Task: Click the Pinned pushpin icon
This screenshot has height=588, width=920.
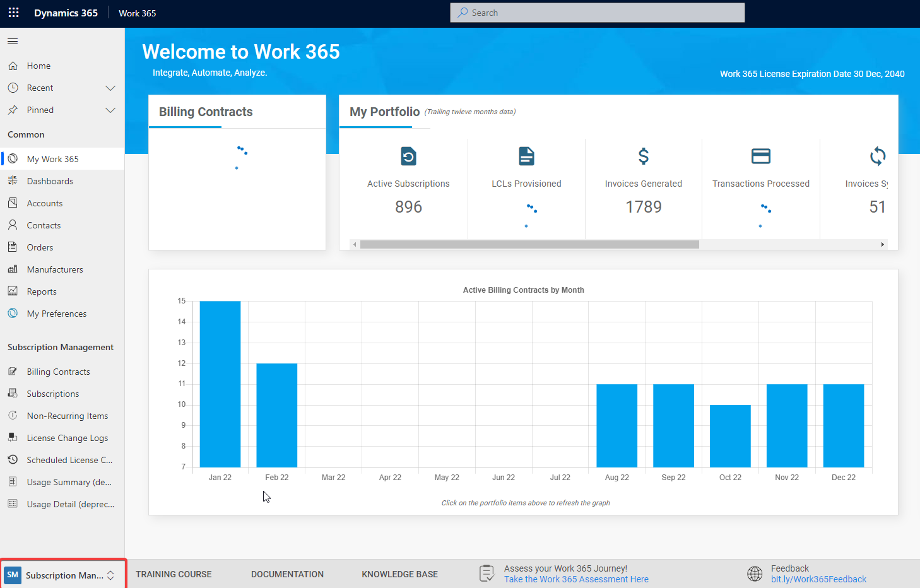Action: pyautogui.click(x=13, y=110)
